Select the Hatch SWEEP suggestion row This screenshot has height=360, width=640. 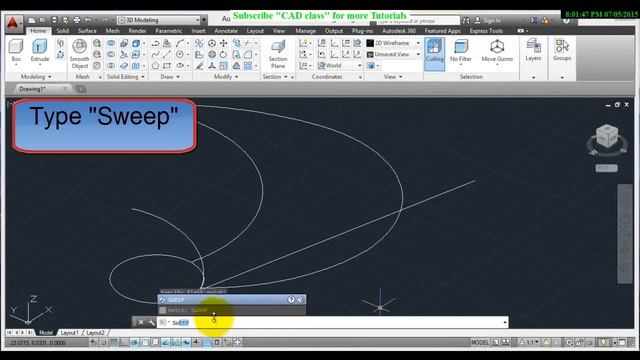232,310
